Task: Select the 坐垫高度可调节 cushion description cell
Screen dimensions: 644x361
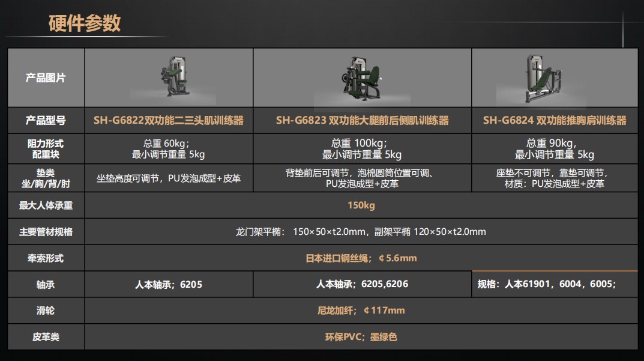Action: 169,178
